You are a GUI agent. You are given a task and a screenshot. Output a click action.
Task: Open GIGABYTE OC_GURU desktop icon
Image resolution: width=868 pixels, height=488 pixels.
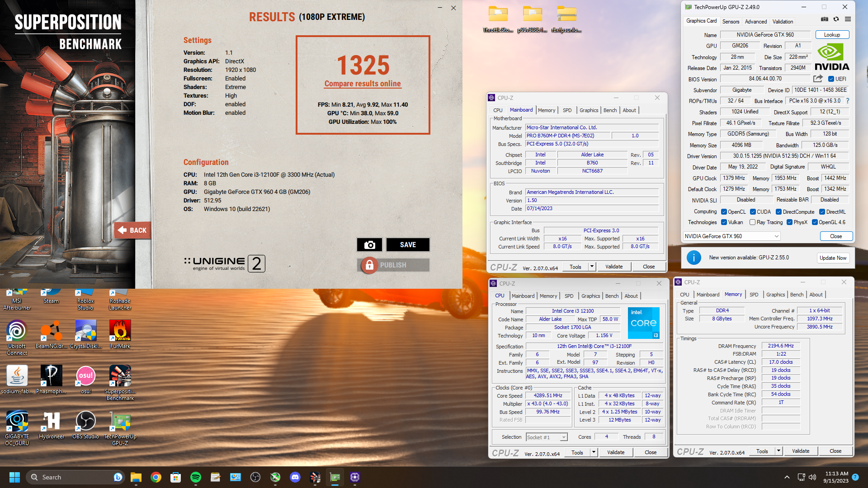point(17,427)
